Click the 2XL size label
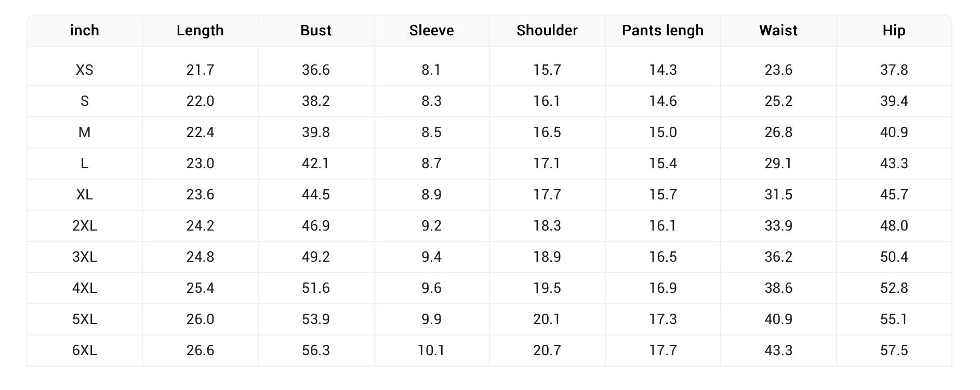980x390 pixels. click(85, 226)
